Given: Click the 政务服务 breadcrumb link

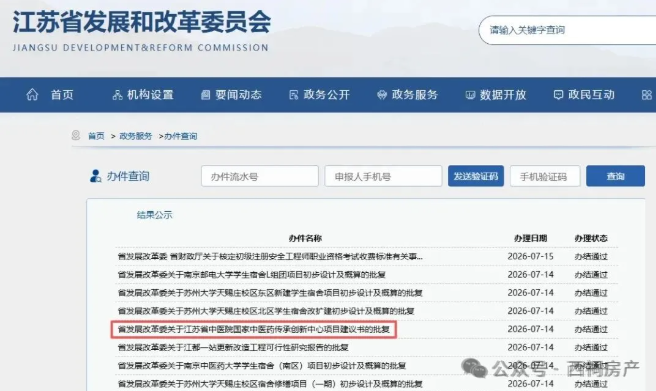Looking at the screenshot, I should (136, 136).
